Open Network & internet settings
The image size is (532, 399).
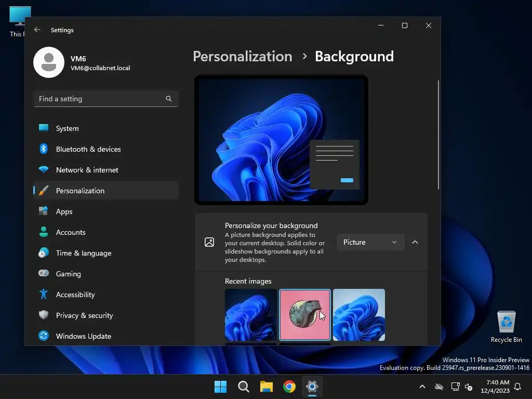pyautogui.click(x=106, y=170)
